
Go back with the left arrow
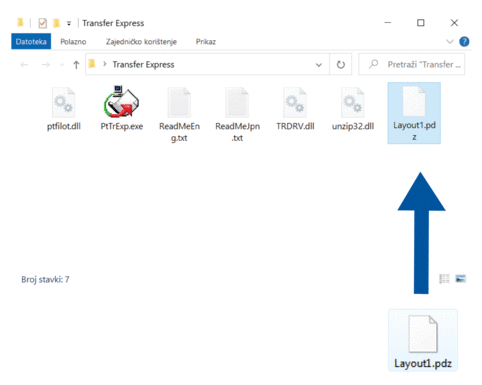tap(24, 64)
